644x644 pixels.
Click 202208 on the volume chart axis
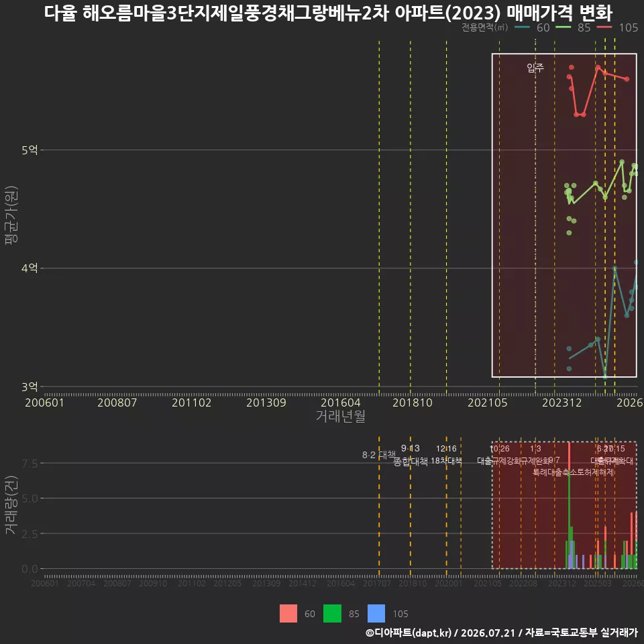[523, 583]
